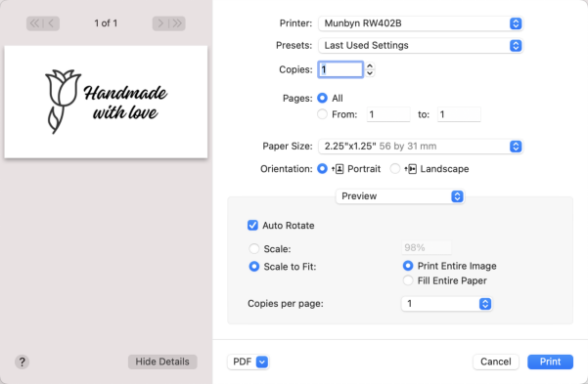Viewport: 588px width, 384px height.
Task: Select Print Entire Image option
Action: click(x=408, y=266)
